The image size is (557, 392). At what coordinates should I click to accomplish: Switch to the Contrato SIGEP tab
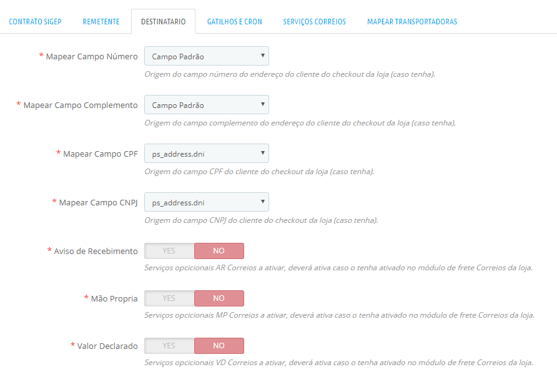tap(35, 21)
